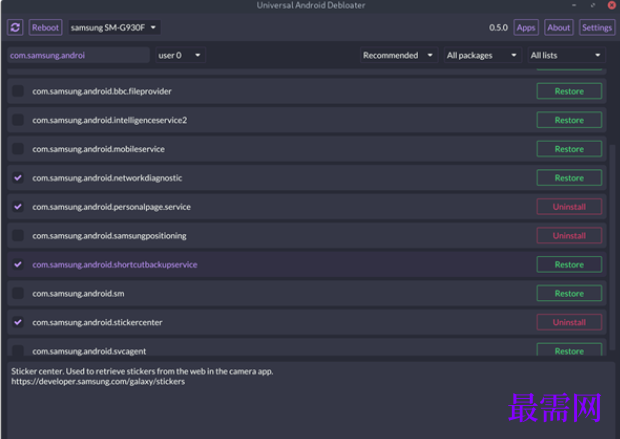Restore com.samsung.android.networkdiagnostic
Image resolution: width=620 pixels, height=439 pixels.
[569, 178]
